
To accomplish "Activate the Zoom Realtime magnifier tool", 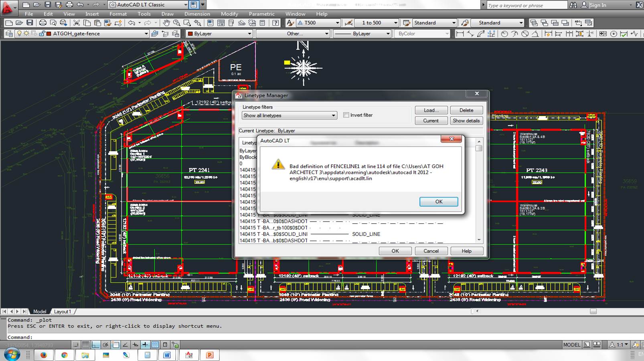I will click(x=177, y=23).
